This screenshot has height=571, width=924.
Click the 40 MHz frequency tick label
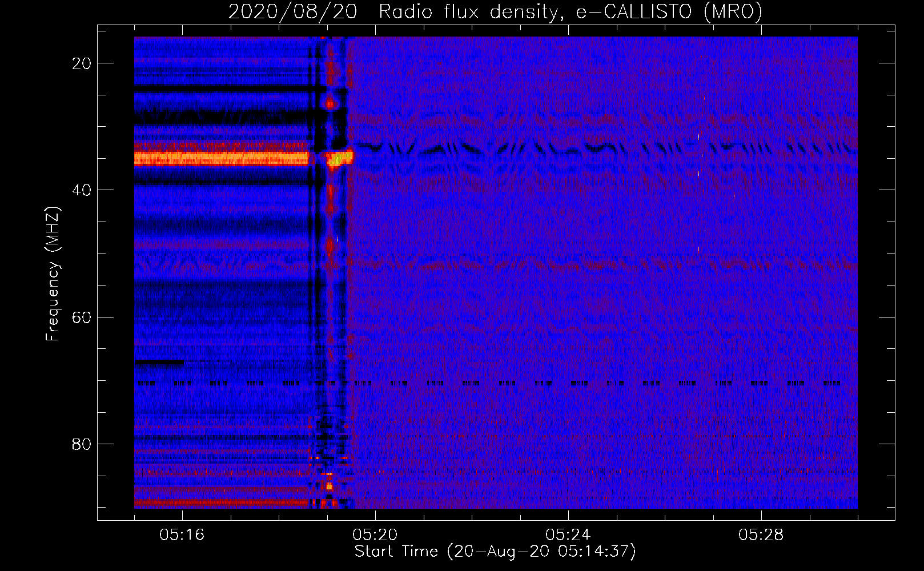pos(82,190)
